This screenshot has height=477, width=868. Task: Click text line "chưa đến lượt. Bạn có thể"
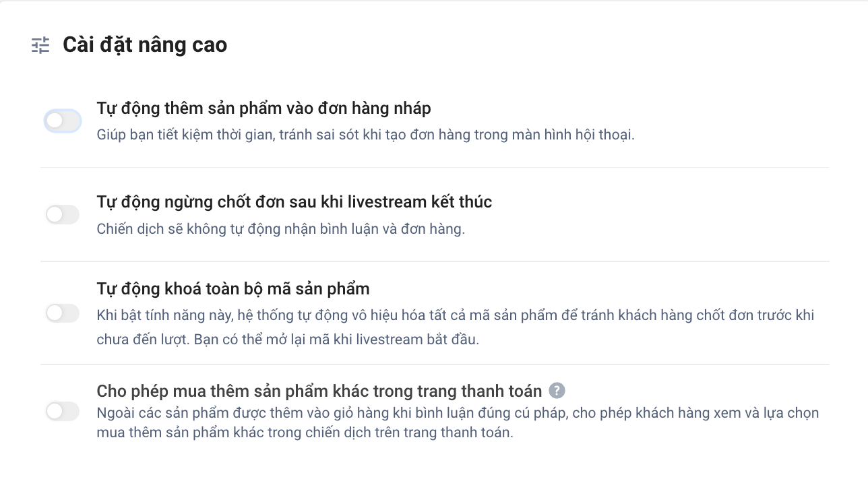[x=287, y=340]
